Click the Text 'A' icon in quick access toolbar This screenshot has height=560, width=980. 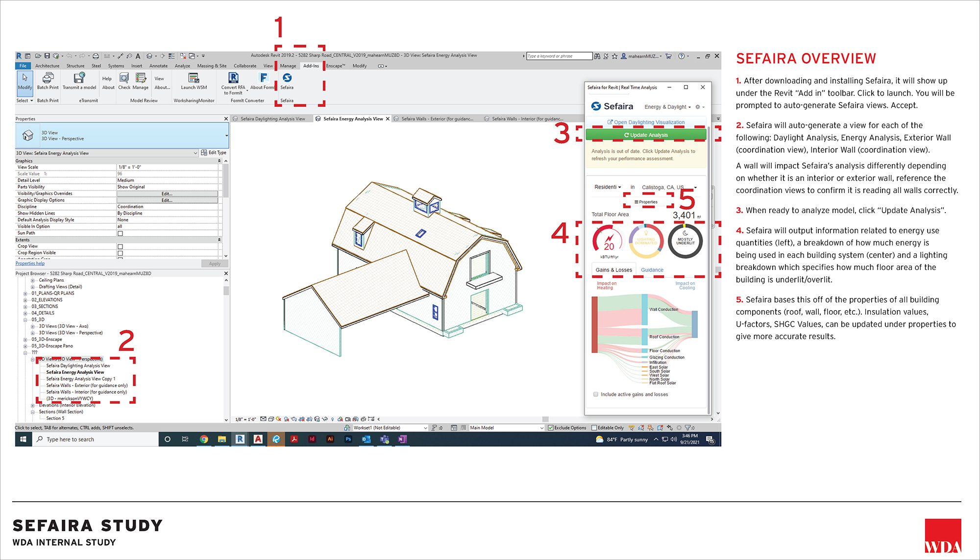pyautogui.click(x=138, y=56)
